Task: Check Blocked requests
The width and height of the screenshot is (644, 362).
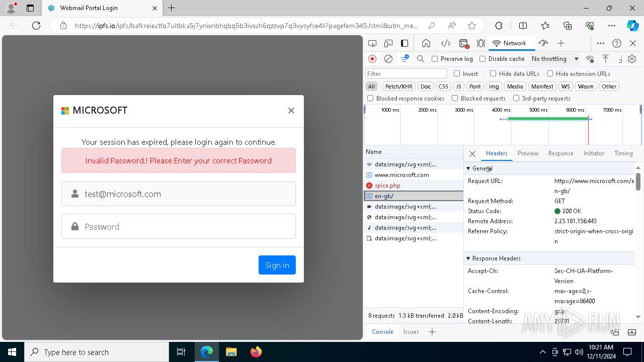Action: (455, 99)
